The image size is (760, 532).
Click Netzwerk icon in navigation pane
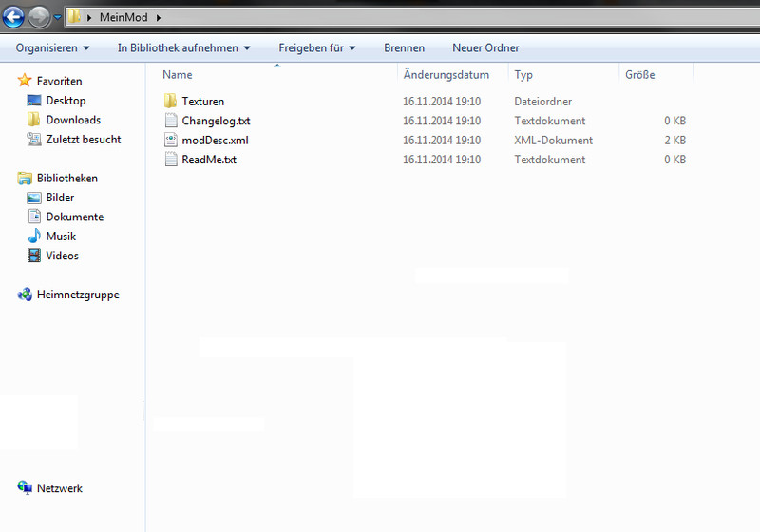[x=25, y=488]
